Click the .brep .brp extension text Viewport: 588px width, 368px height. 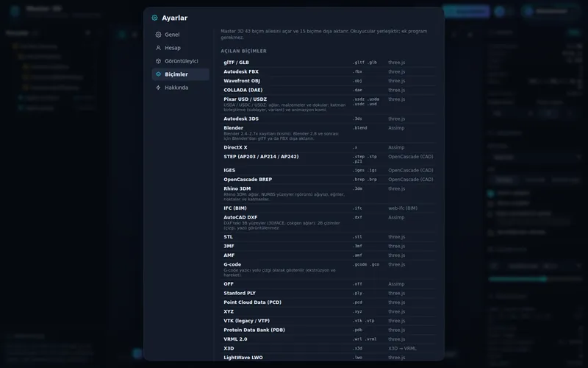[365, 180]
